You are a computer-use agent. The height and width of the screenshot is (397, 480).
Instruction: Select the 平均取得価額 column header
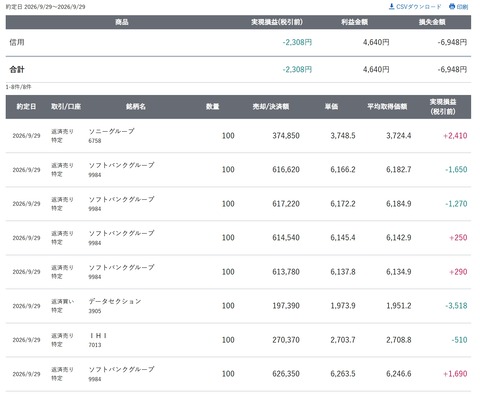coord(387,107)
